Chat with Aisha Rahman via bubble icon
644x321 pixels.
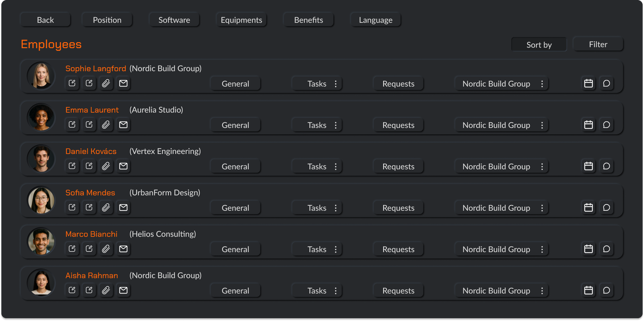607,290
